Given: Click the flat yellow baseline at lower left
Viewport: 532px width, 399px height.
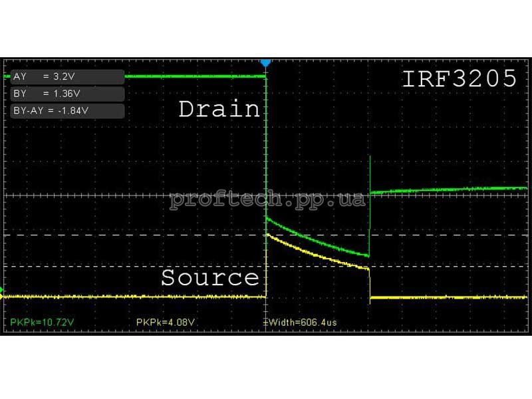Looking at the screenshot, I should [x=133, y=297].
